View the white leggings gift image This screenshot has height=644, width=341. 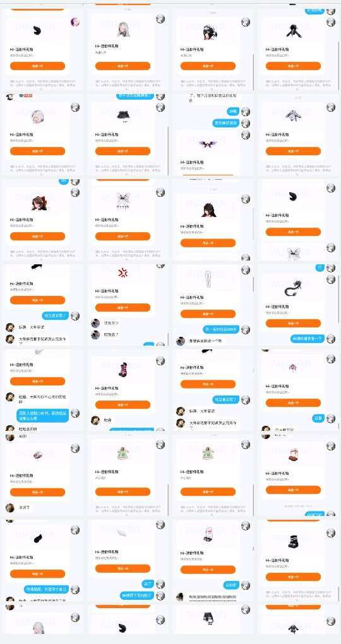tap(208, 278)
